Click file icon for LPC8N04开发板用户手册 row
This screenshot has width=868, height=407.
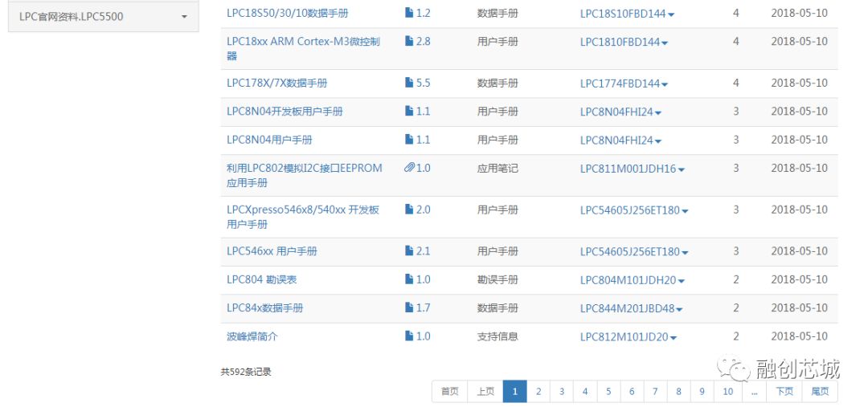tap(409, 111)
